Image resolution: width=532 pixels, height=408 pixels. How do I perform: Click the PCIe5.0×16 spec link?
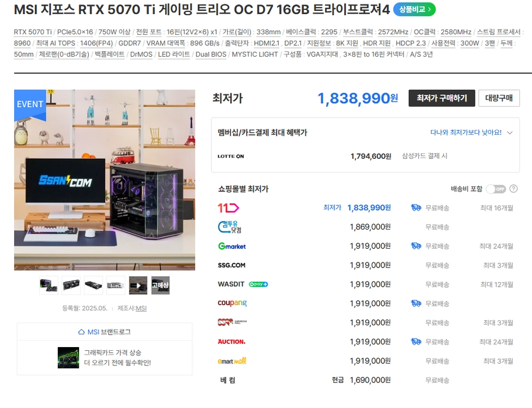point(75,32)
